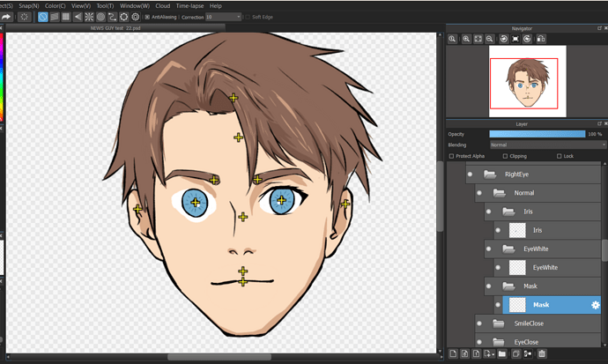Rotate canvas right in Navigator
The image size is (608, 364).
[527, 39]
